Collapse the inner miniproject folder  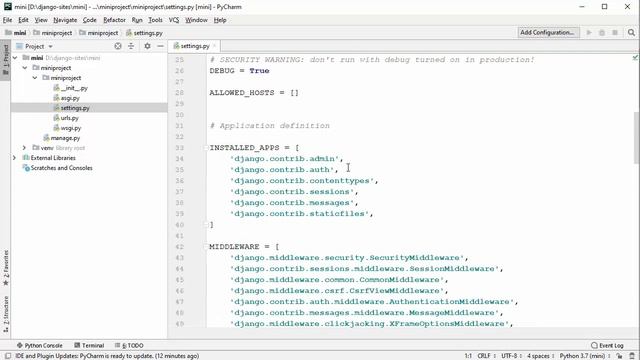click(35, 78)
